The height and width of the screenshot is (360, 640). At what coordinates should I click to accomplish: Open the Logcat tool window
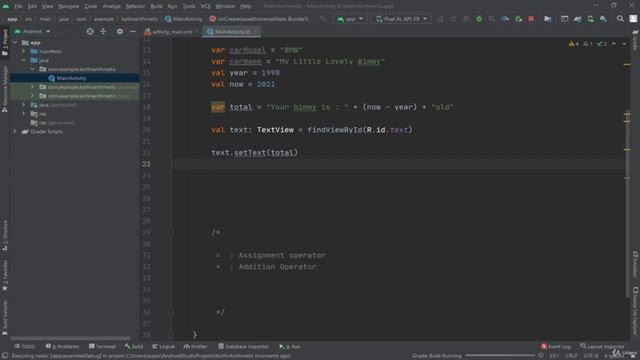pyautogui.click(x=163, y=346)
